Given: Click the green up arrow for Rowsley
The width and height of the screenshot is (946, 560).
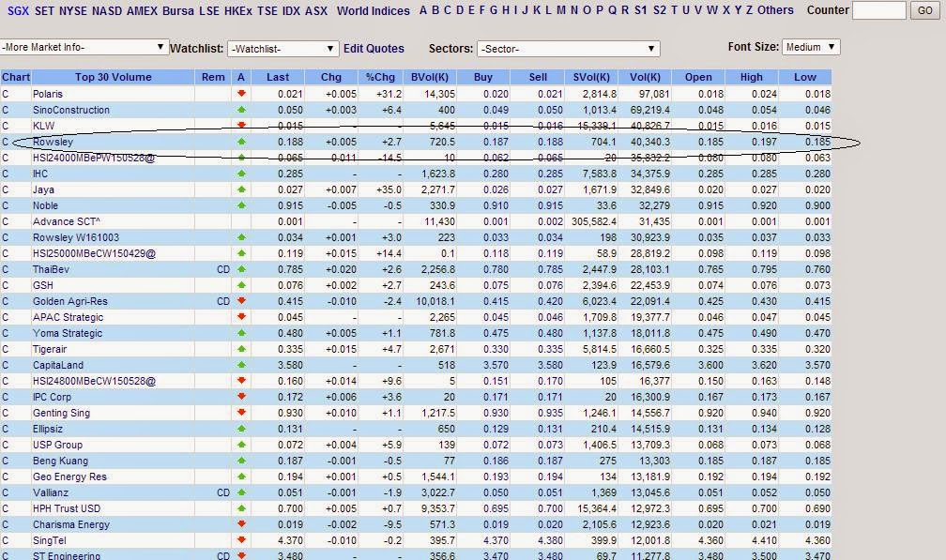Looking at the screenshot, I should [x=241, y=142].
